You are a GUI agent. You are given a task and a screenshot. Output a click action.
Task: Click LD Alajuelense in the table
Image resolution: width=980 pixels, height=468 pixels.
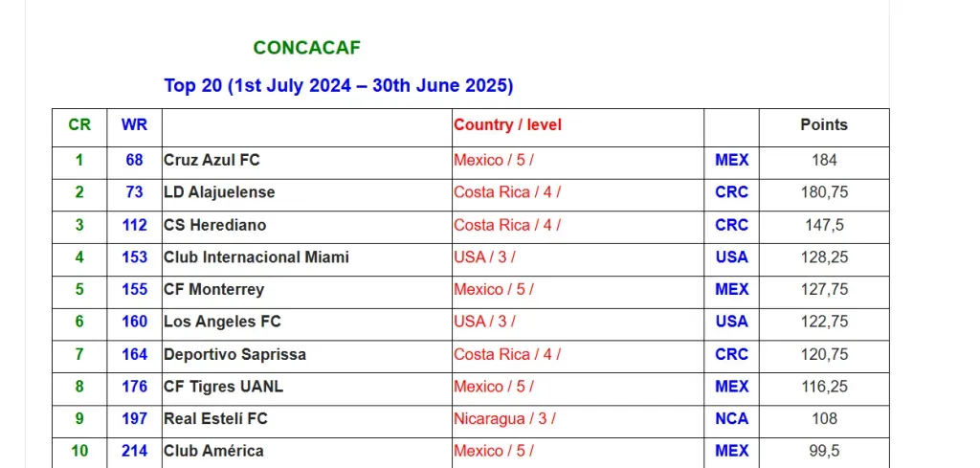[219, 192]
